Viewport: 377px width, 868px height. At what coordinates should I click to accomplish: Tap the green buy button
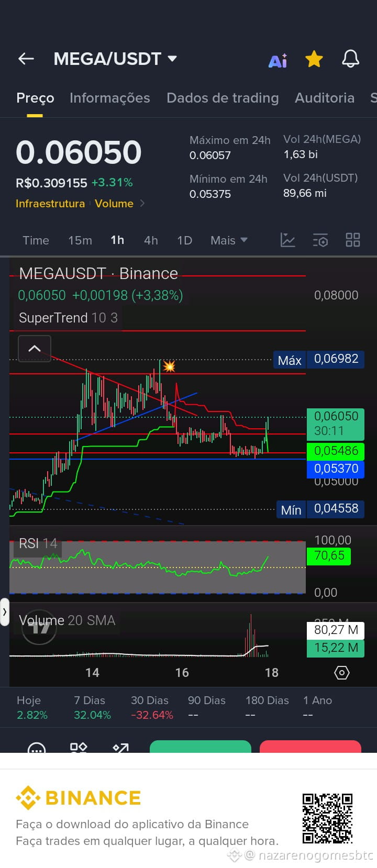click(201, 747)
